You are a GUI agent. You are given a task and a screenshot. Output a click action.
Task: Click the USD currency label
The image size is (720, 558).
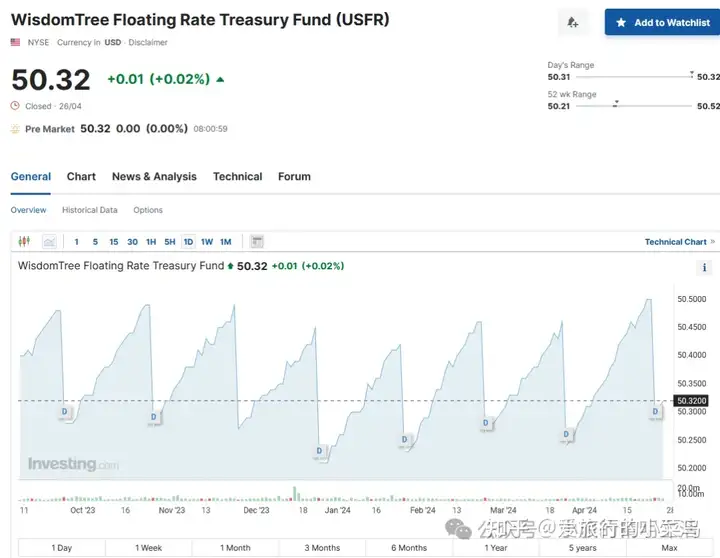[112, 42]
